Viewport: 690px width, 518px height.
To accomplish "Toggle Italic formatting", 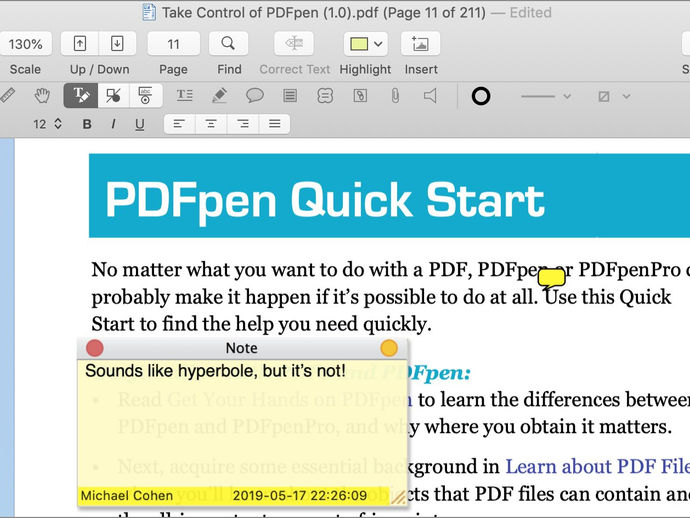I will click(114, 124).
